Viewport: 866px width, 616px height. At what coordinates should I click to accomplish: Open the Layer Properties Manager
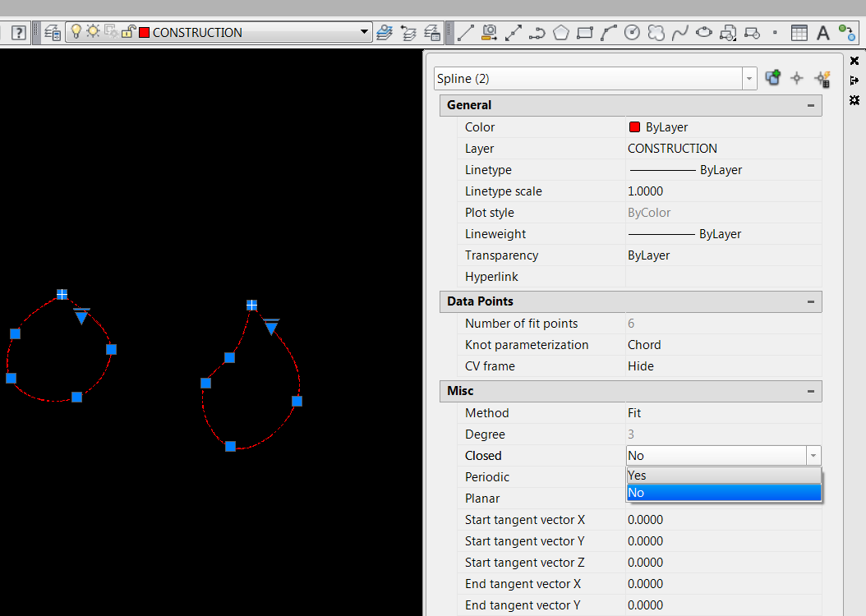(53, 33)
